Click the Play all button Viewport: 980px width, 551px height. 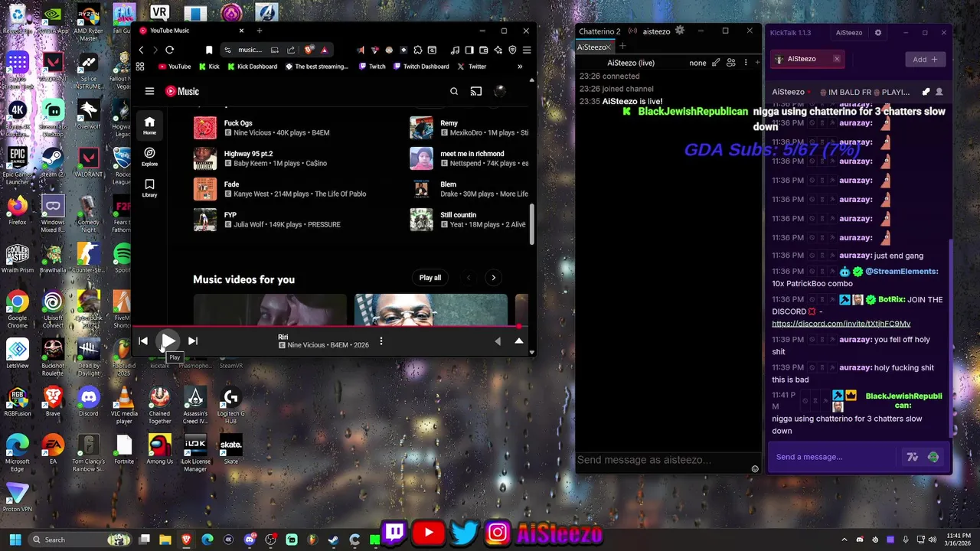click(430, 278)
